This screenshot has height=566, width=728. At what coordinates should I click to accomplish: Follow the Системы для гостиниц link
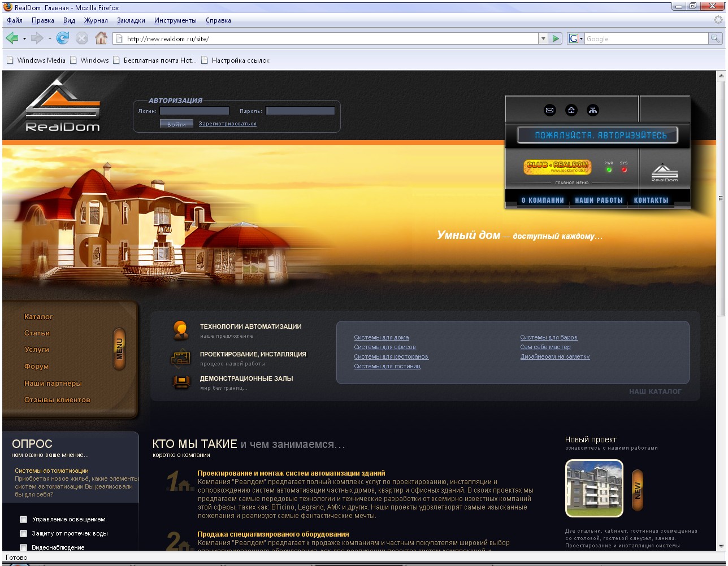[387, 367]
